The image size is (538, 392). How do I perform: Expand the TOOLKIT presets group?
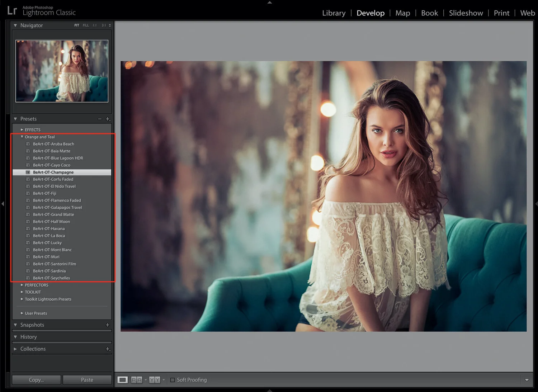tap(22, 292)
